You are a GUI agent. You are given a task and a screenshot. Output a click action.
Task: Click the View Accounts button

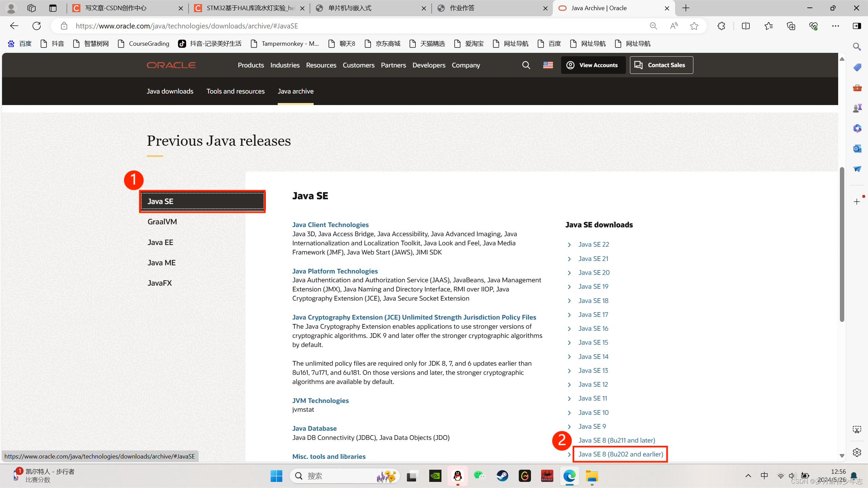pyautogui.click(x=593, y=65)
